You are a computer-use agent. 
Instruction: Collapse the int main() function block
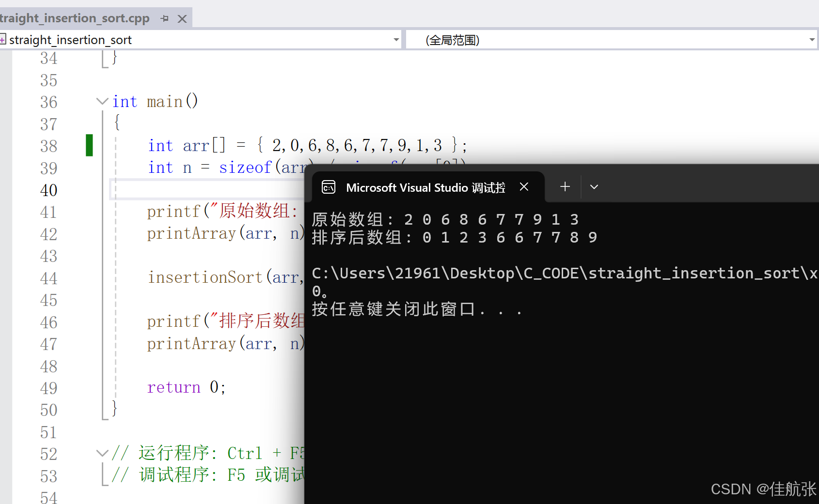point(102,101)
